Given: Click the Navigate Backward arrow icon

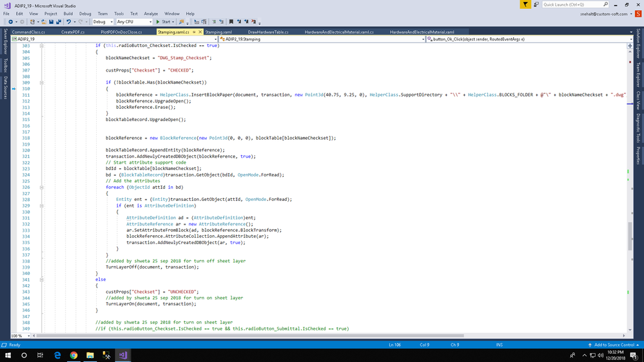Looking at the screenshot, I should (x=11, y=22).
